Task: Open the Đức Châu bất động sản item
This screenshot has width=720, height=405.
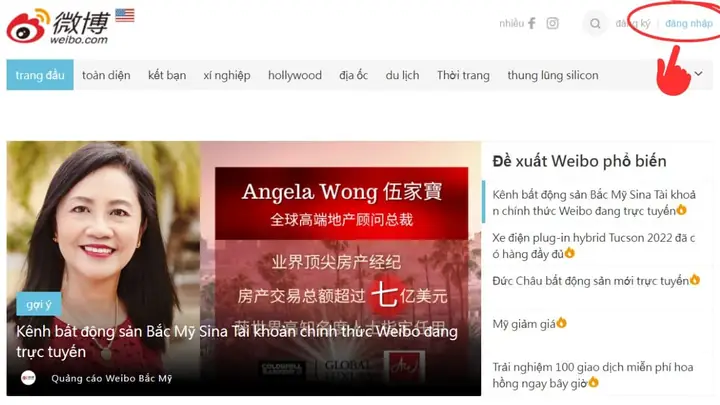Action: pyautogui.click(x=596, y=281)
